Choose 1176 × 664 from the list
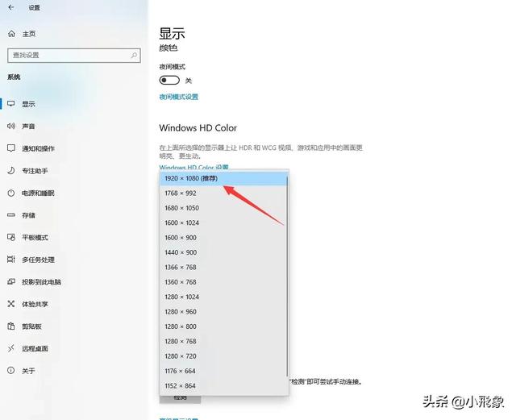Image resolution: width=516 pixels, height=420 pixels. tap(223, 371)
